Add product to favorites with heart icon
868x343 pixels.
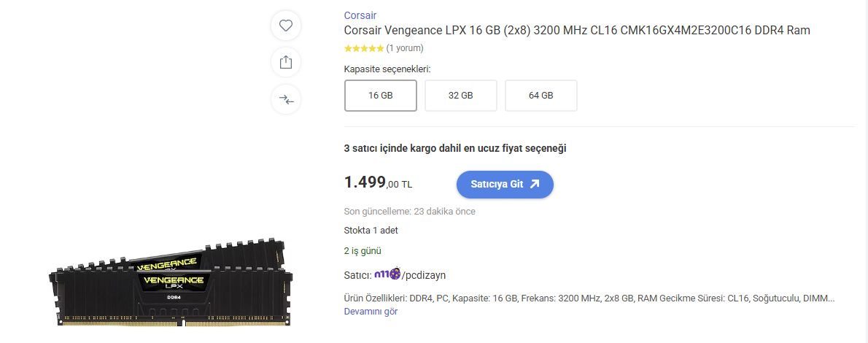click(x=286, y=26)
